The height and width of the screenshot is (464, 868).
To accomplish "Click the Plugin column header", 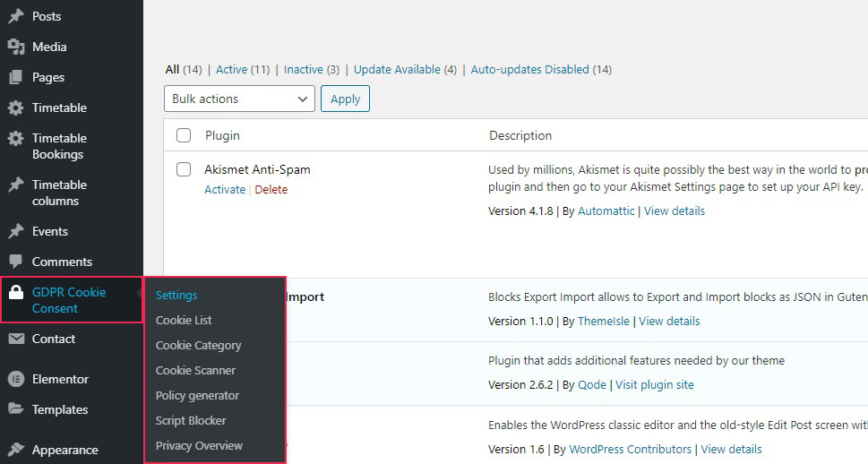I will [x=222, y=135].
